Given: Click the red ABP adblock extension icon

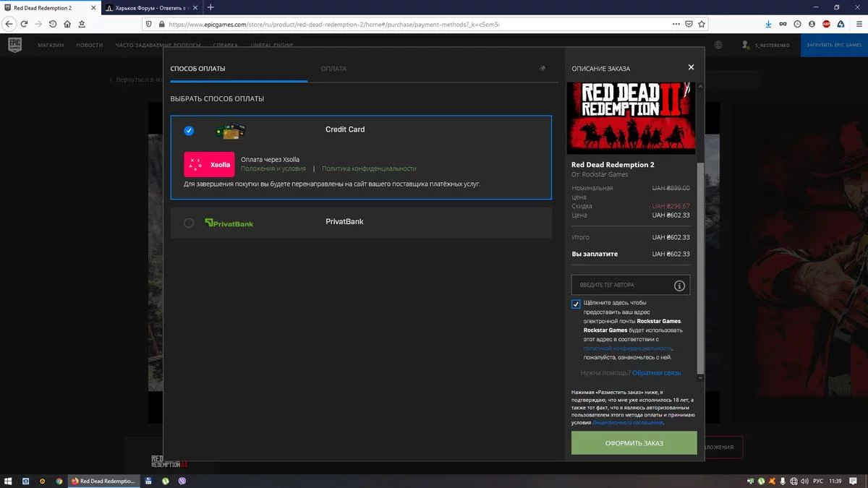Looking at the screenshot, I should (x=826, y=24).
